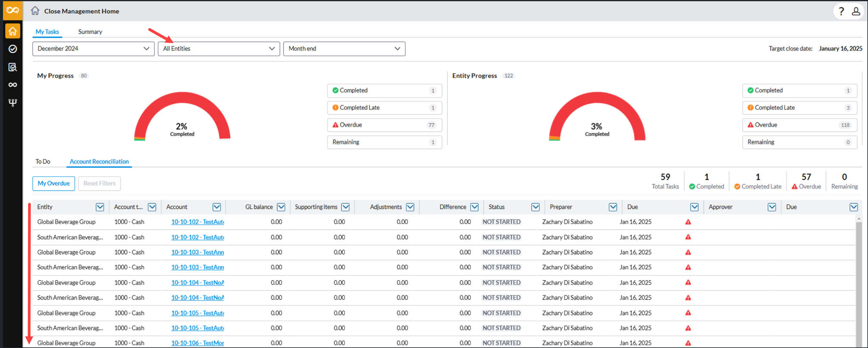Click the house icon beside Close Management Home
This screenshot has height=348, width=868.
[35, 11]
